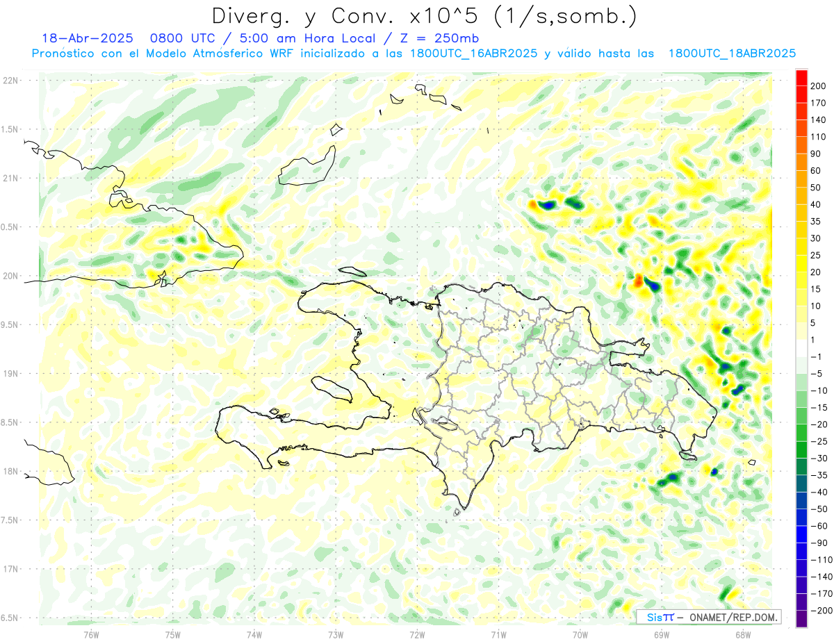Click latitude label '9.5N'
The image size is (834, 644).
point(10,324)
